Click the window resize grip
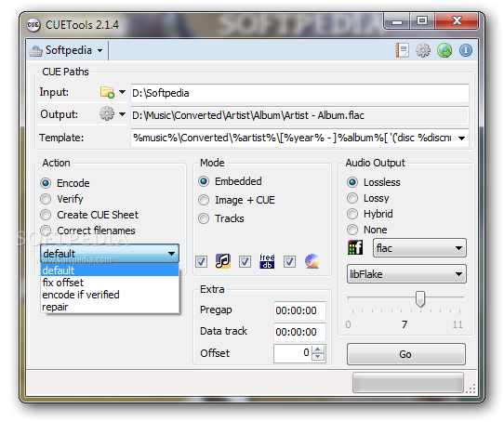The height and width of the screenshot is (422, 504). coord(471,389)
